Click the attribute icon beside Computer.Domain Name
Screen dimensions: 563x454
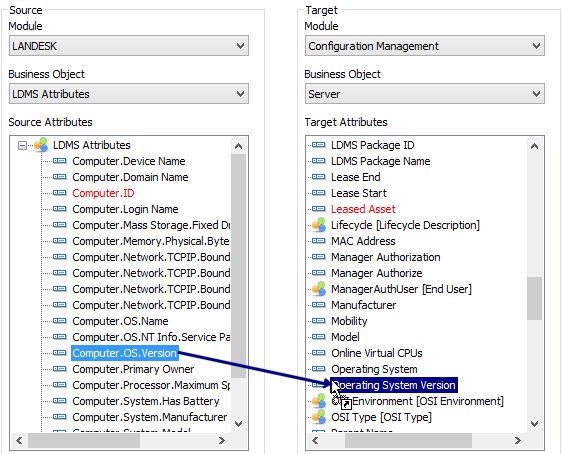click(60, 177)
